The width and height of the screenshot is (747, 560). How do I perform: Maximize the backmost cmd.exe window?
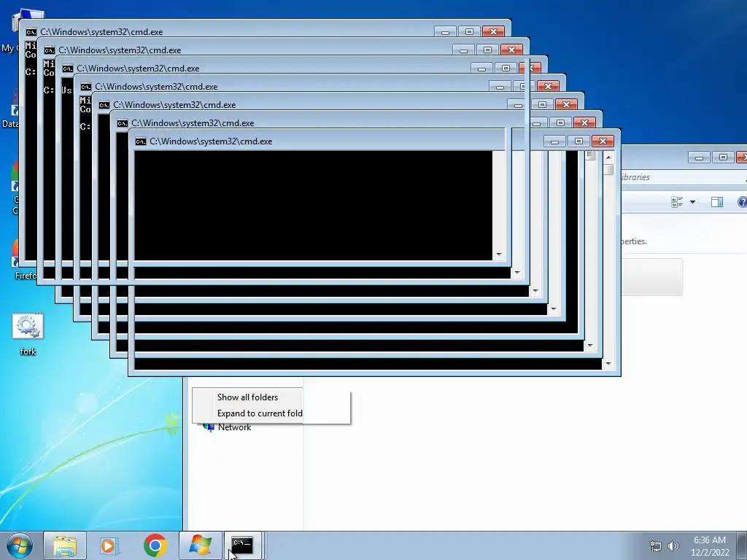469,31
